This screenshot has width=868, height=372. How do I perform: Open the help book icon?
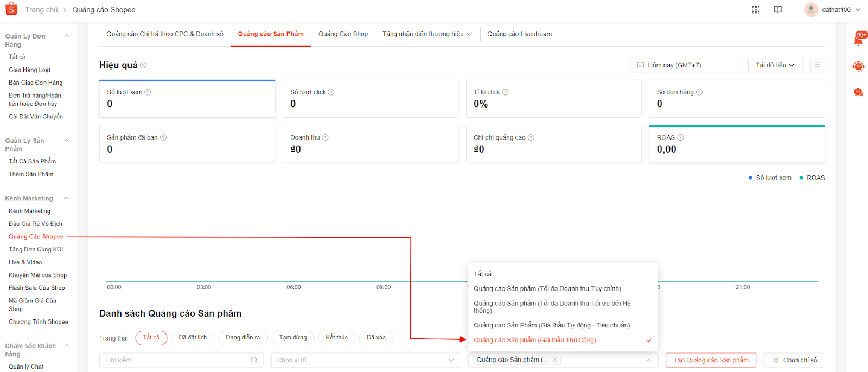(x=777, y=10)
